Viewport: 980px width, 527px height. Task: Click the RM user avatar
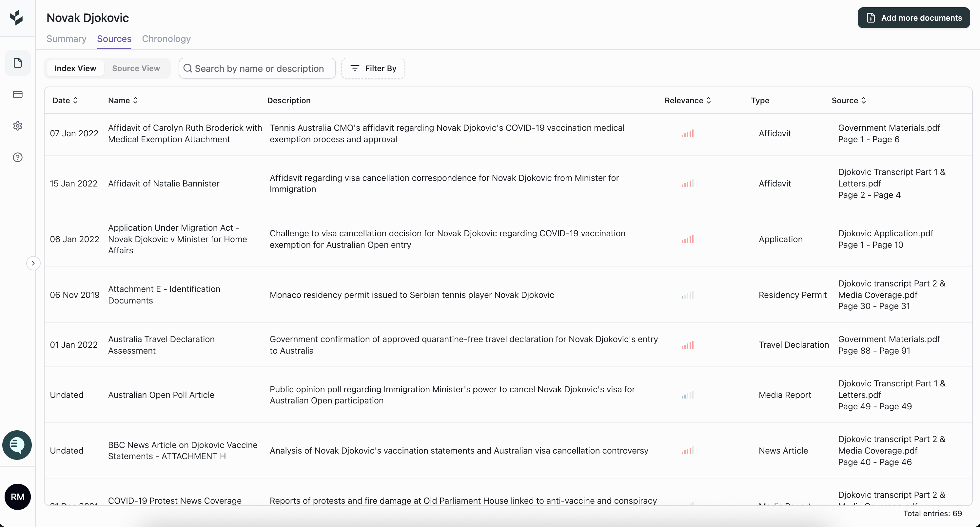click(17, 497)
